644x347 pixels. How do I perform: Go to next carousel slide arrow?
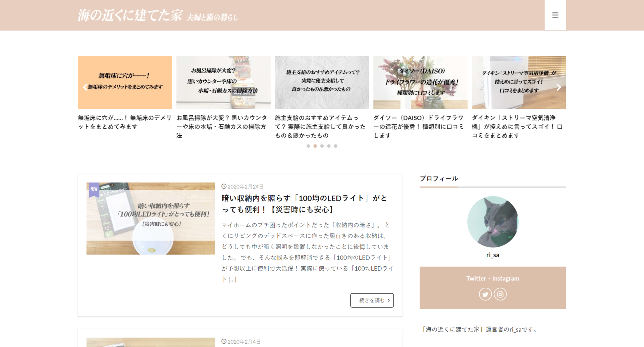[x=558, y=87]
